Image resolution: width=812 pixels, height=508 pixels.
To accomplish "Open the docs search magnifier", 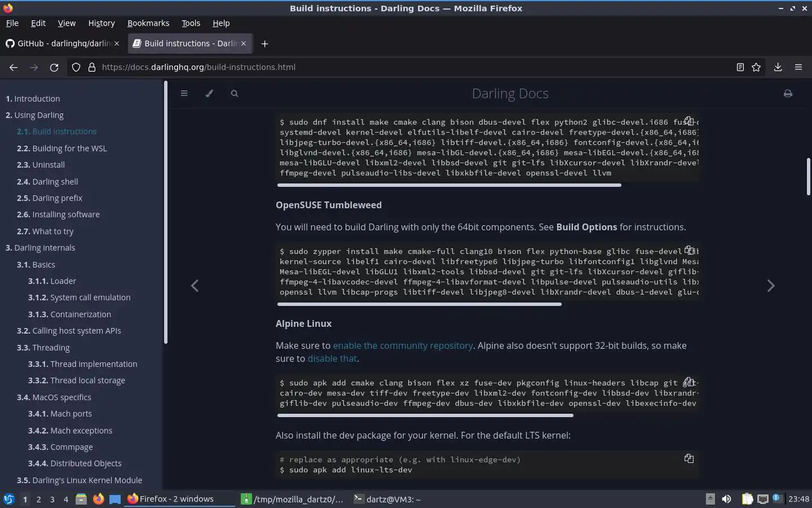I will point(235,94).
